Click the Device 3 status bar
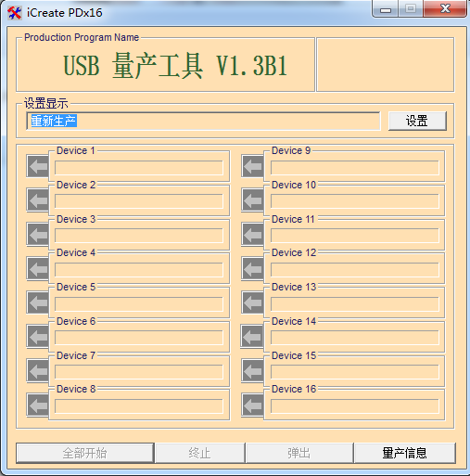Image resolution: width=470 pixels, height=476 pixels. 139,236
